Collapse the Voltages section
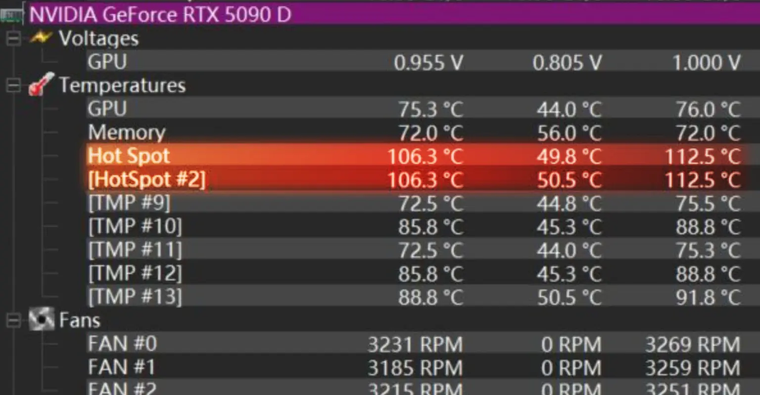 coord(13,38)
